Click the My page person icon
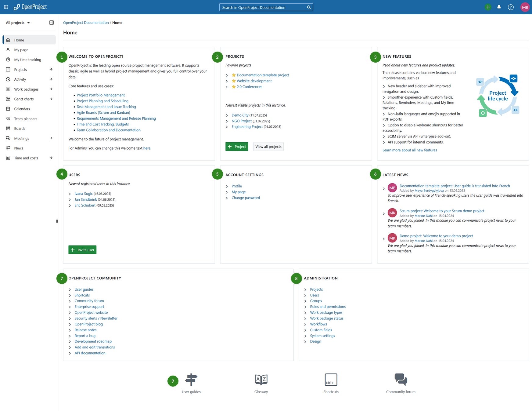Image resolution: width=532 pixels, height=411 pixels. 8,50
